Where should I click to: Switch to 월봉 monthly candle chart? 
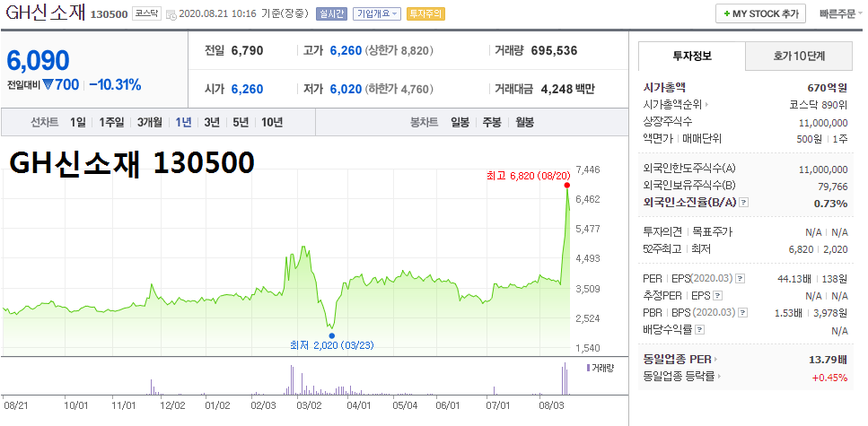tap(524, 122)
